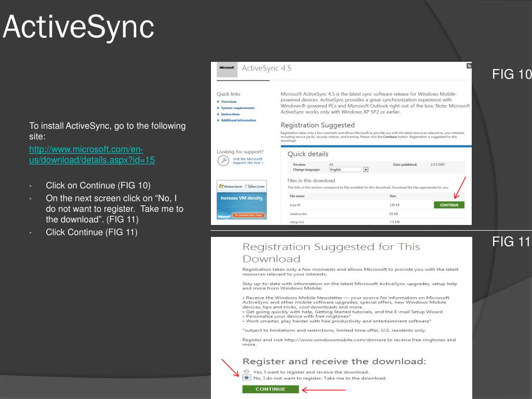Click the Microsoft logo in page header
This screenshot has height=399, width=532.
227,70
